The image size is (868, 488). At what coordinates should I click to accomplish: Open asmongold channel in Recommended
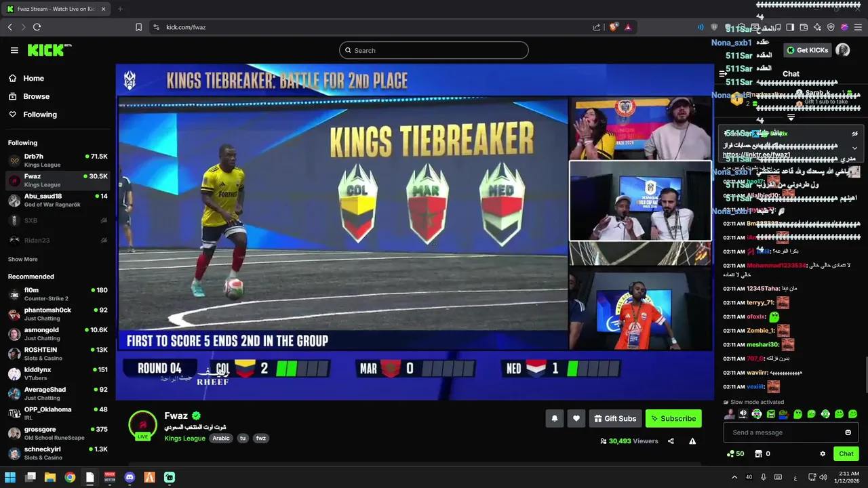click(x=58, y=333)
